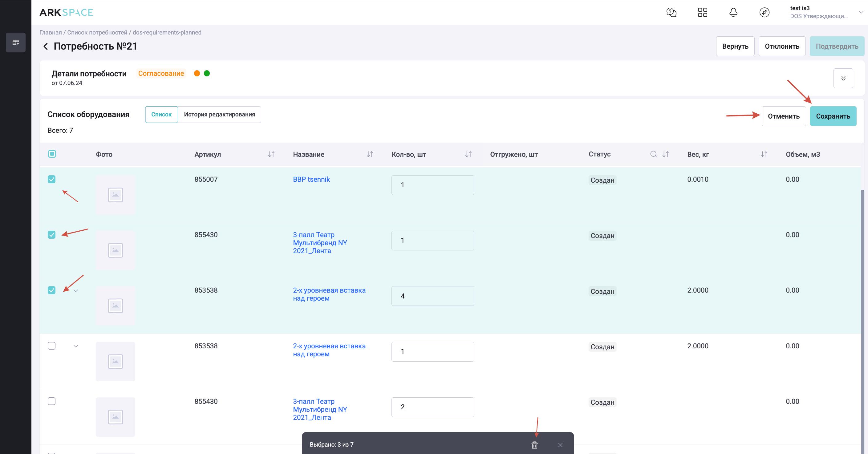The height and width of the screenshot is (454, 868).
Task: Go back using arrow beside Потребность №21
Action: pos(46,46)
